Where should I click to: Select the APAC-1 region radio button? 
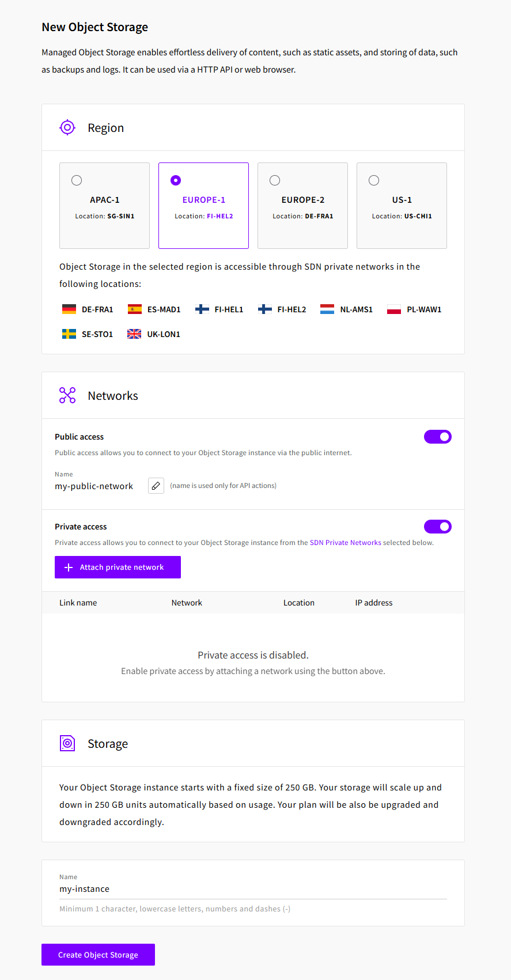tap(77, 180)
